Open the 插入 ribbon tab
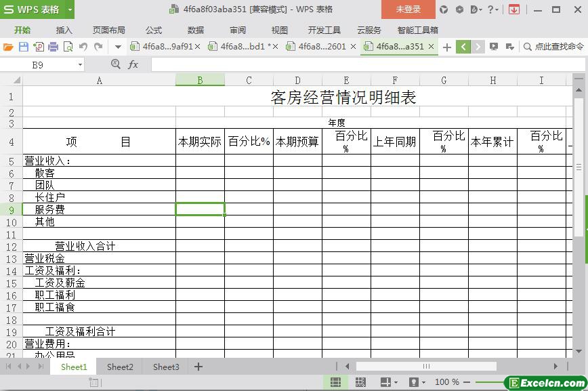 click(x=64, y=30)
